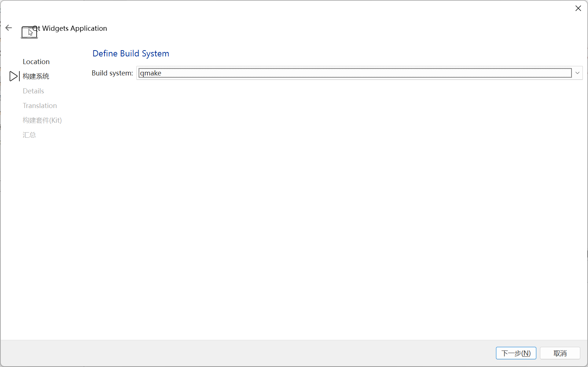Select the 构建套件(Kit) wizard step

[x=42, y=120]
